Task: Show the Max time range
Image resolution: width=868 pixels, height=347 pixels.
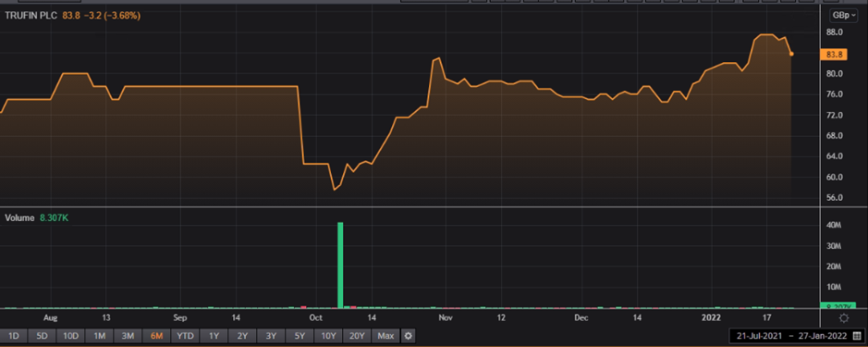Action: pyautogui.click(x=385, y=335)
